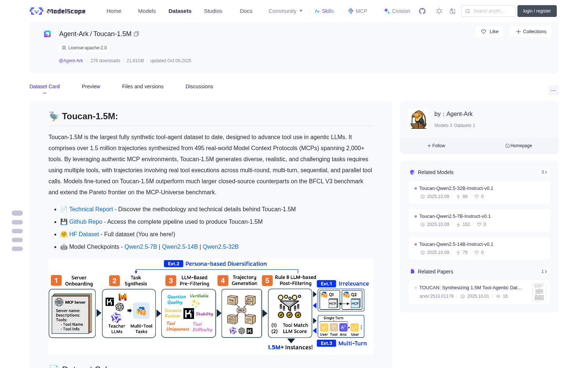Screen dimensions: 588x368
Task: Expand the Related Models list arrow
Action: point(544,172)
